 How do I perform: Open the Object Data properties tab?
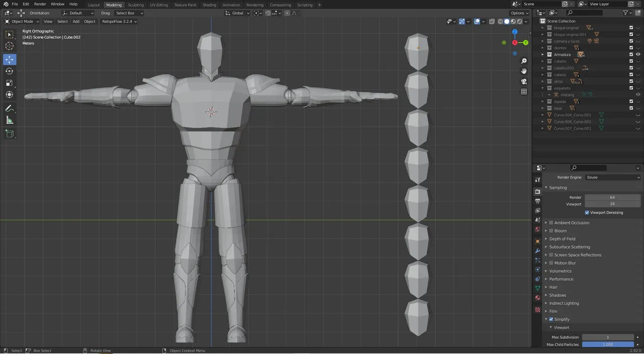[537, 289]
